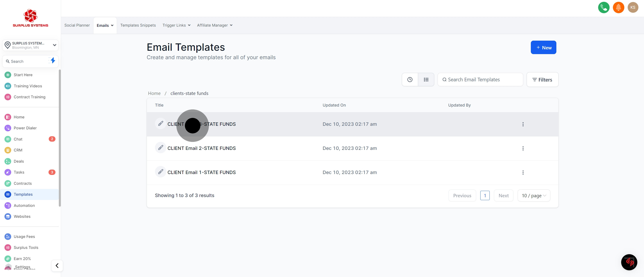Collapse the sidebar with arrow button

pos(57,266)
